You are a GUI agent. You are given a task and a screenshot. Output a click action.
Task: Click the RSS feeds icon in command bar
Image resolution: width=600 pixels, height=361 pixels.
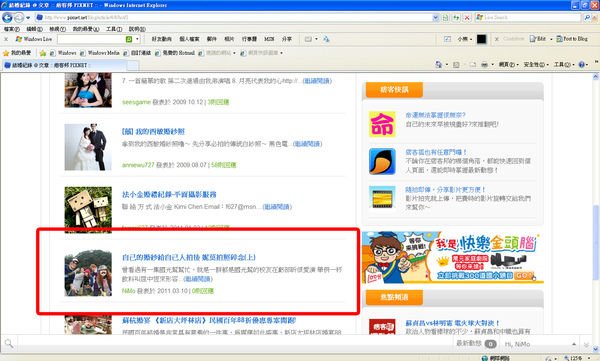pos(456,65)
